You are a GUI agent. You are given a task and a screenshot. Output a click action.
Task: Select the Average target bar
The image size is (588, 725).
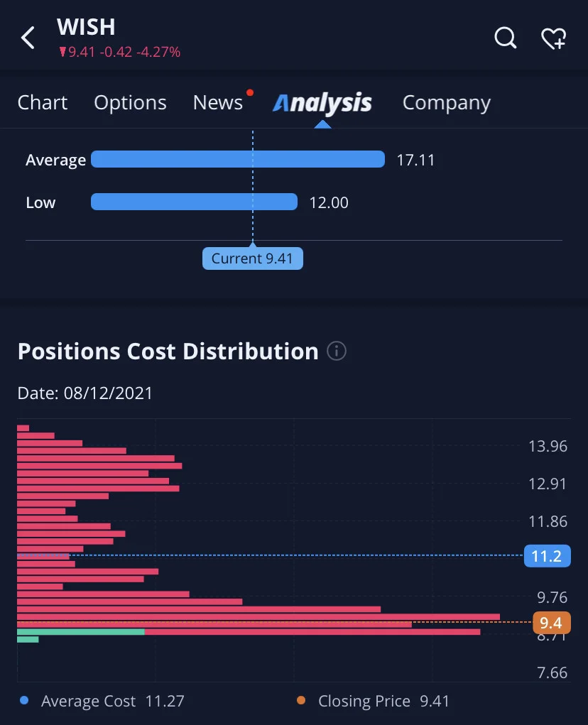click(x=238, y=159)
